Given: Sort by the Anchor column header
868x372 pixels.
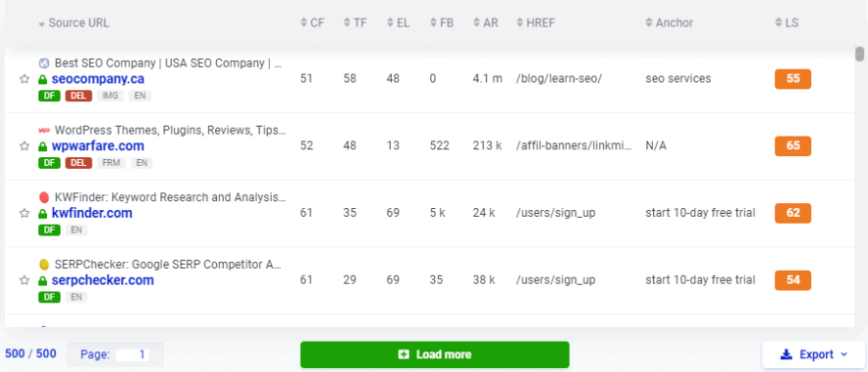Looking at the screenshot, I should tap(670, 23).
